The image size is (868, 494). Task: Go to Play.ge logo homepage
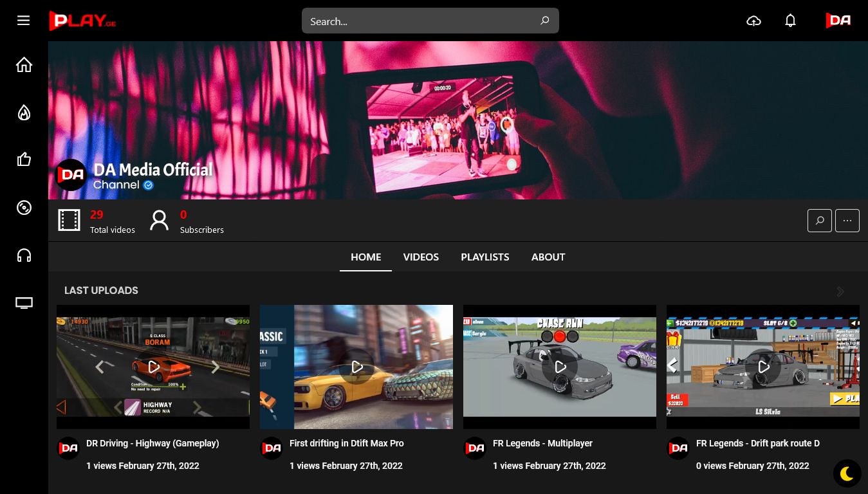(x=82, y=21)
